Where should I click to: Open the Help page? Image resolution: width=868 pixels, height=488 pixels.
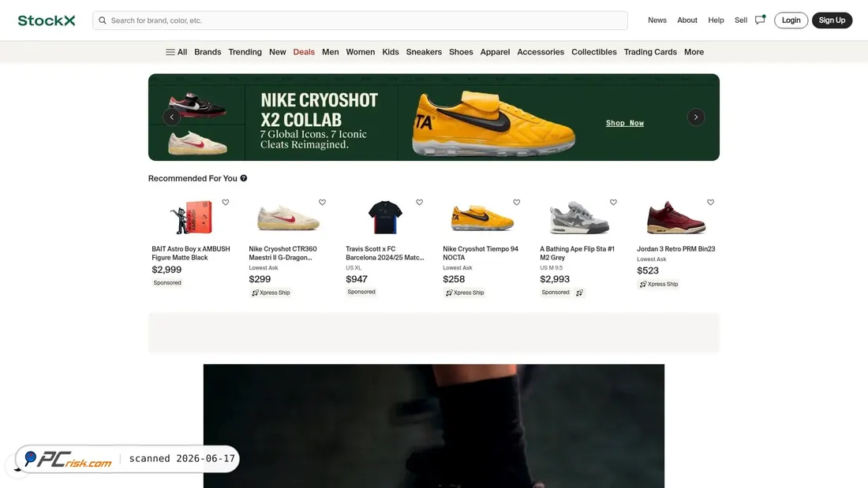point(716,20)
